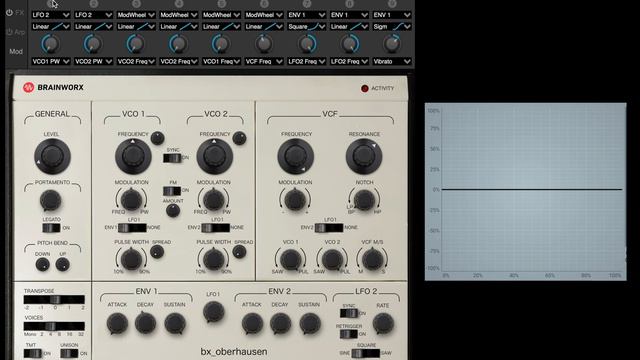
Task: Click the LFO 2 Rate knob
Action: (383, 324)
